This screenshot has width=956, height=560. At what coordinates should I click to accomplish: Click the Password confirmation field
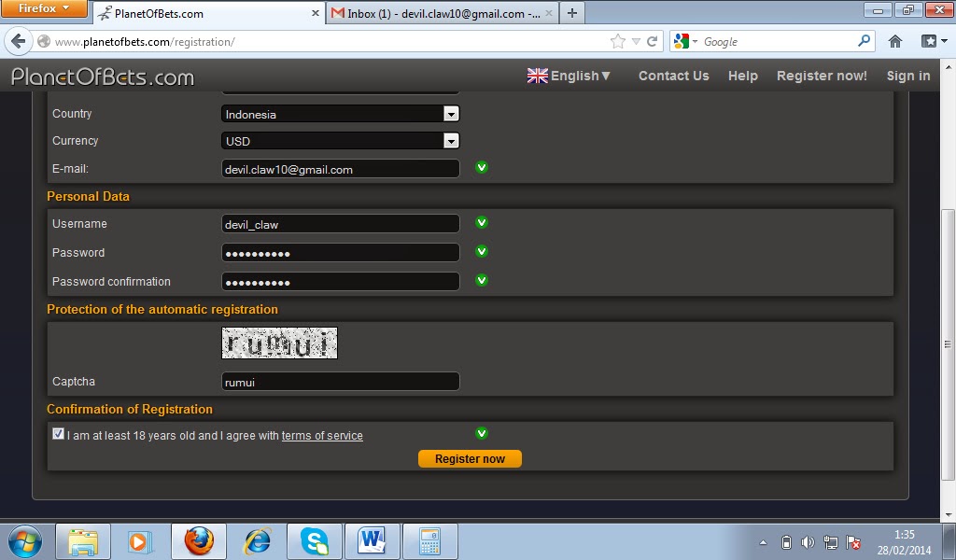340,282
